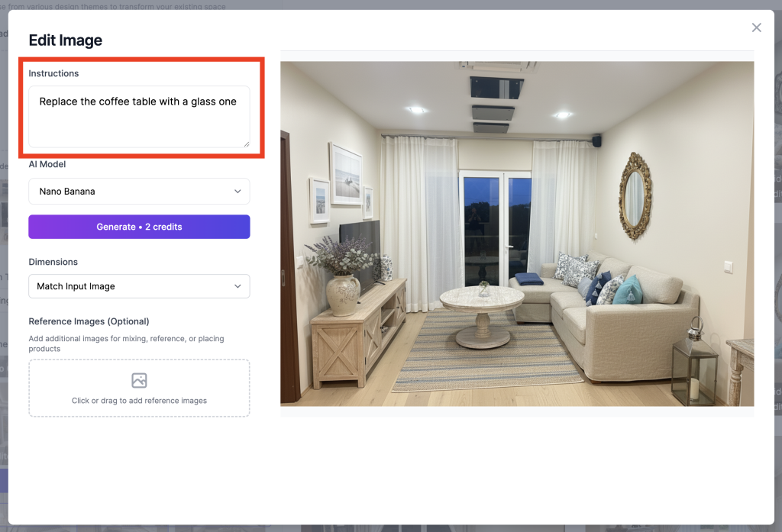
Task: Click the Edit Image dialog title
Action: (x=66, y=40)
